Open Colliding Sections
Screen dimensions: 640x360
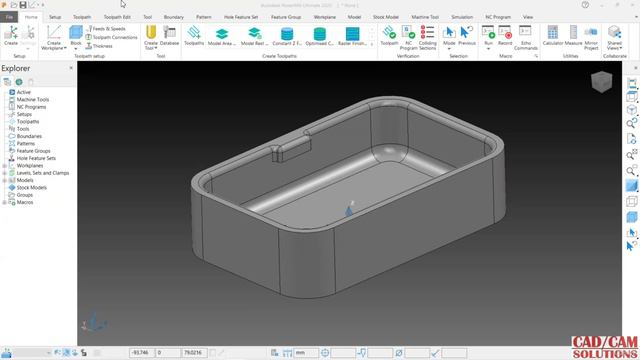427,37
